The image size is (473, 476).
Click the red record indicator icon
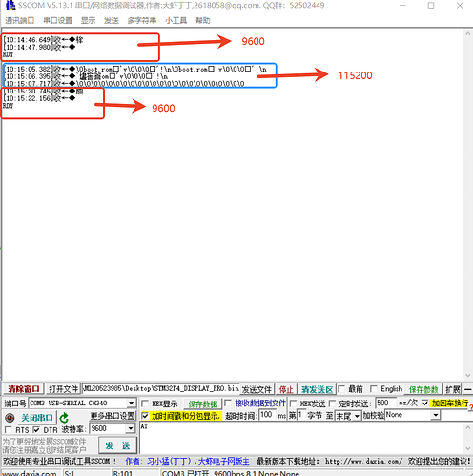point(10,417)
